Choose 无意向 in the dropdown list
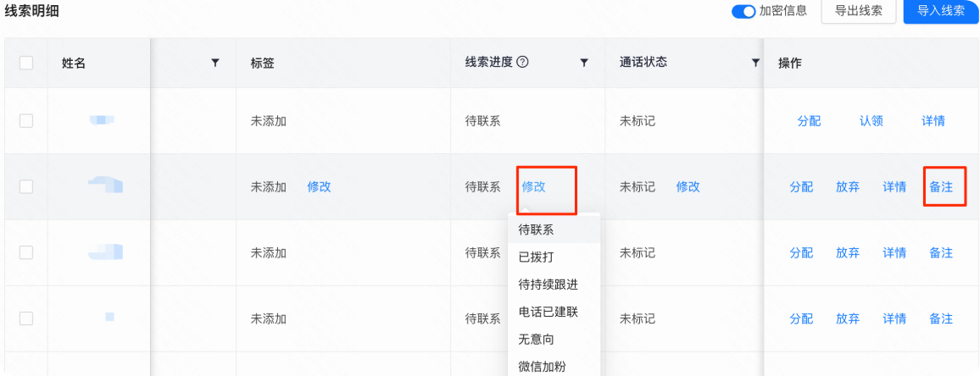Screen dimensions: 980x376 tap(554, 339)
